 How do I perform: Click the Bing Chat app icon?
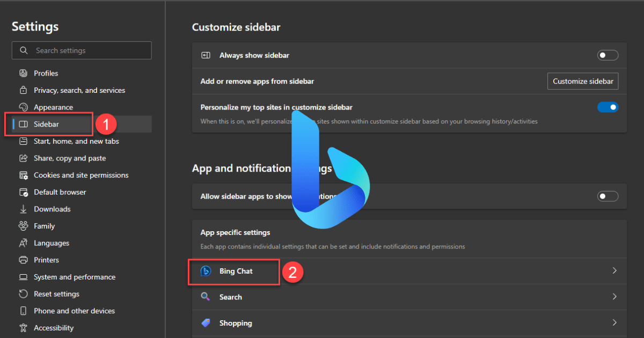tap(206, 271)
